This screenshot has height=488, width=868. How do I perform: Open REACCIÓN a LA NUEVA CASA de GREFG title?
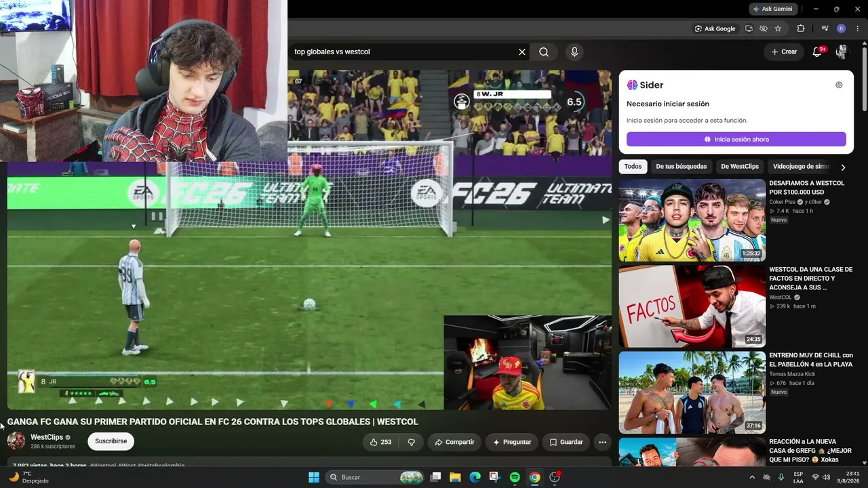click(x=809, y=451)
